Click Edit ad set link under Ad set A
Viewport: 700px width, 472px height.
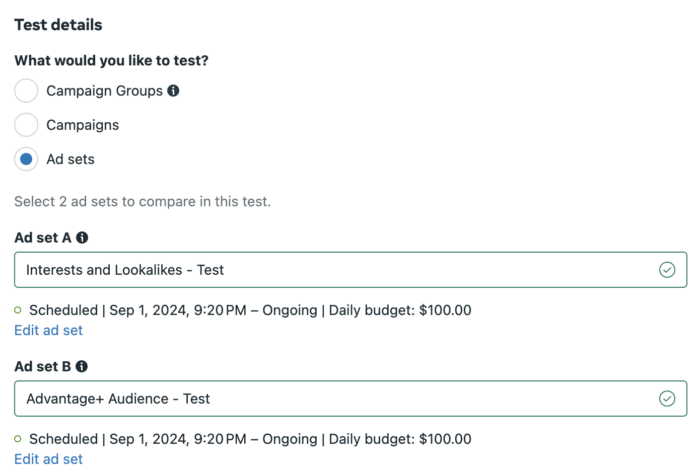tap(49, 330)
